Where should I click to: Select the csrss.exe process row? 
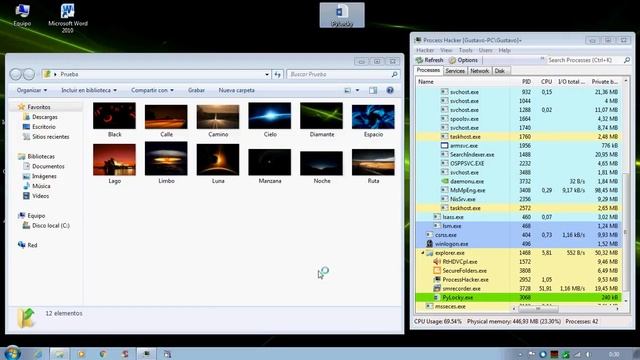[x=518, y=235]
